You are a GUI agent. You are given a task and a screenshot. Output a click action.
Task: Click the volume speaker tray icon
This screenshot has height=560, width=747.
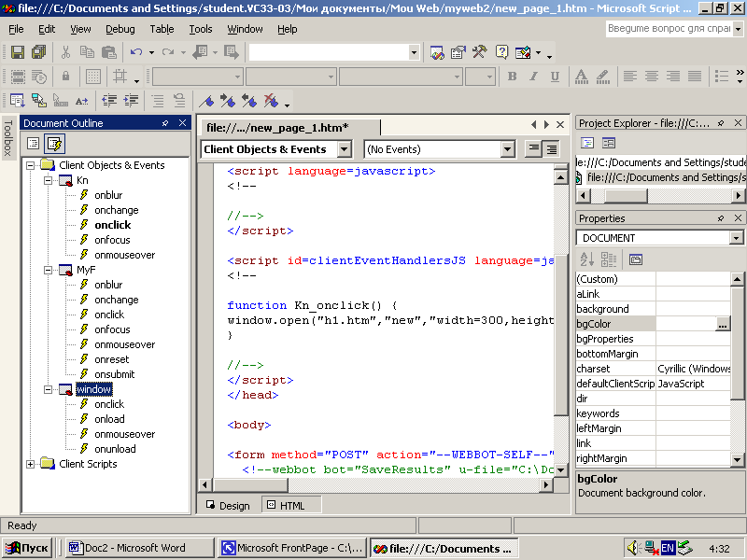tap(634, 548)
